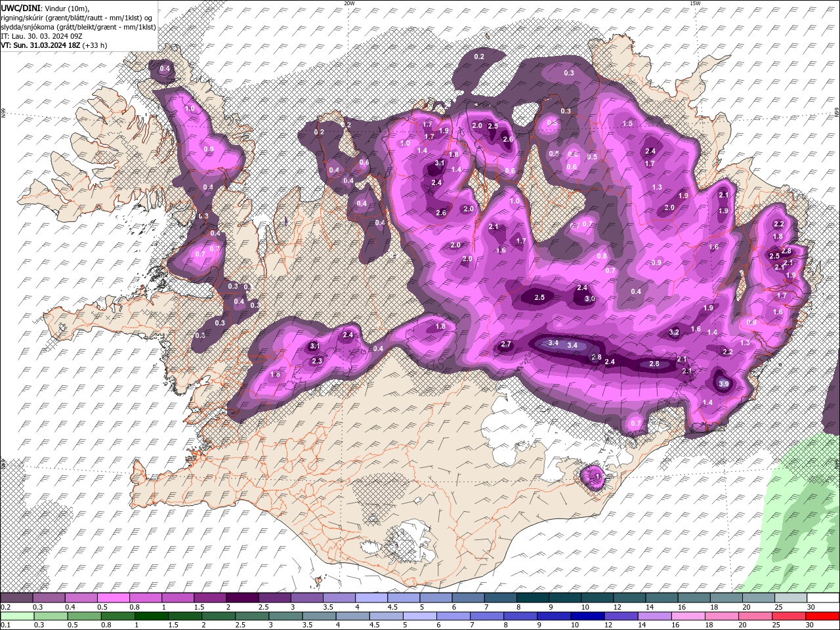Select the lavender 4 swatch in the snow scale
Viewport: 840px width, 630px height.
click(x=371, y=598)
